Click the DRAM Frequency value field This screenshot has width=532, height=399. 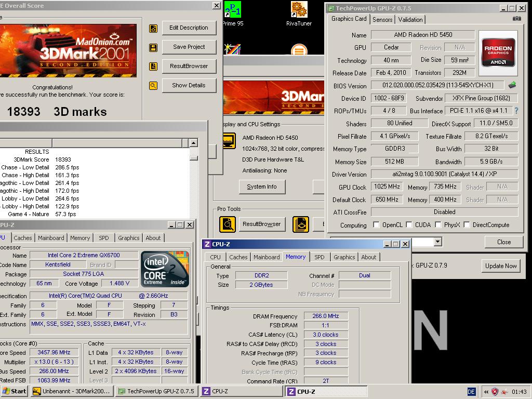(x=325, y=316)
